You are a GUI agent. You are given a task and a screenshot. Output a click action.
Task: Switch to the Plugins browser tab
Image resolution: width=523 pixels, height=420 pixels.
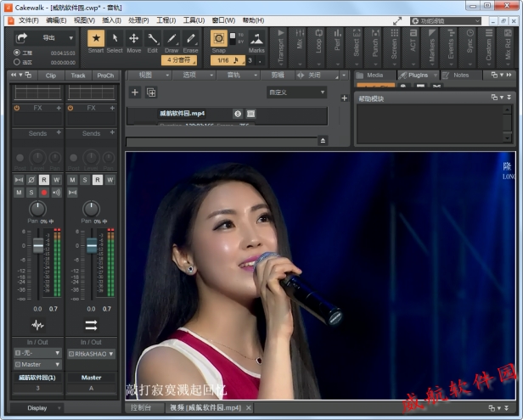click(x=418, y=75)
